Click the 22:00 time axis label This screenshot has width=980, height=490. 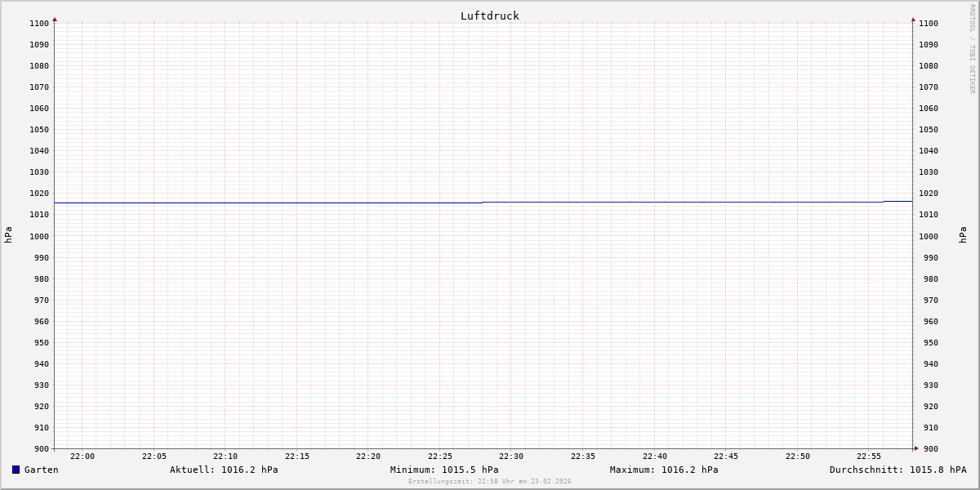pos(82,457)
